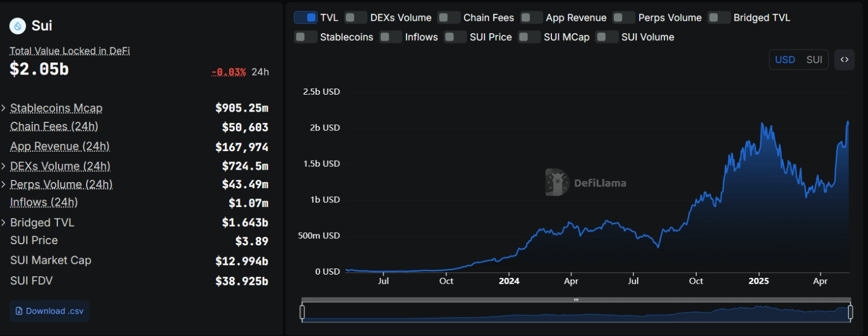Switch chart denomination to USD

tap(785, 60)
